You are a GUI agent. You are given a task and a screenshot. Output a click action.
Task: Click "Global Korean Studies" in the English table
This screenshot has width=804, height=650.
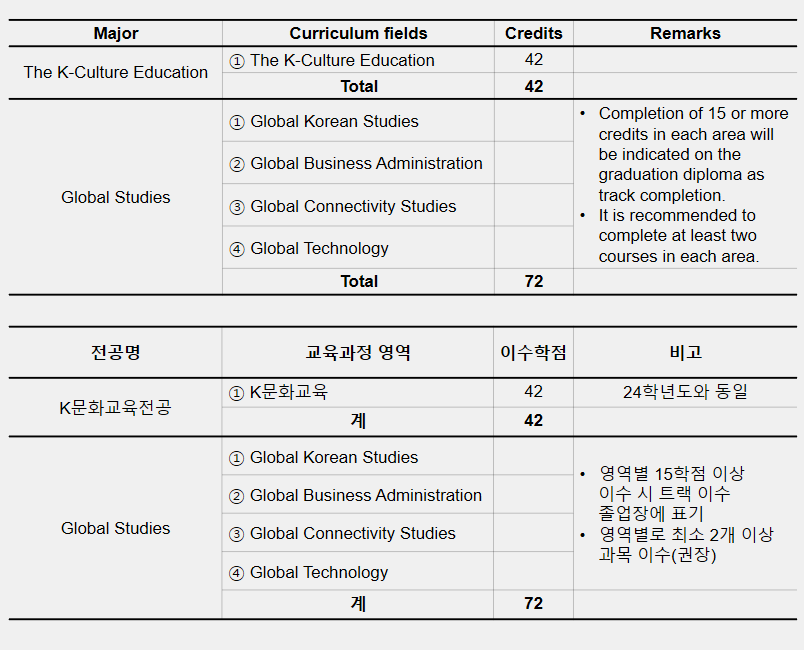tap(334, 121)
